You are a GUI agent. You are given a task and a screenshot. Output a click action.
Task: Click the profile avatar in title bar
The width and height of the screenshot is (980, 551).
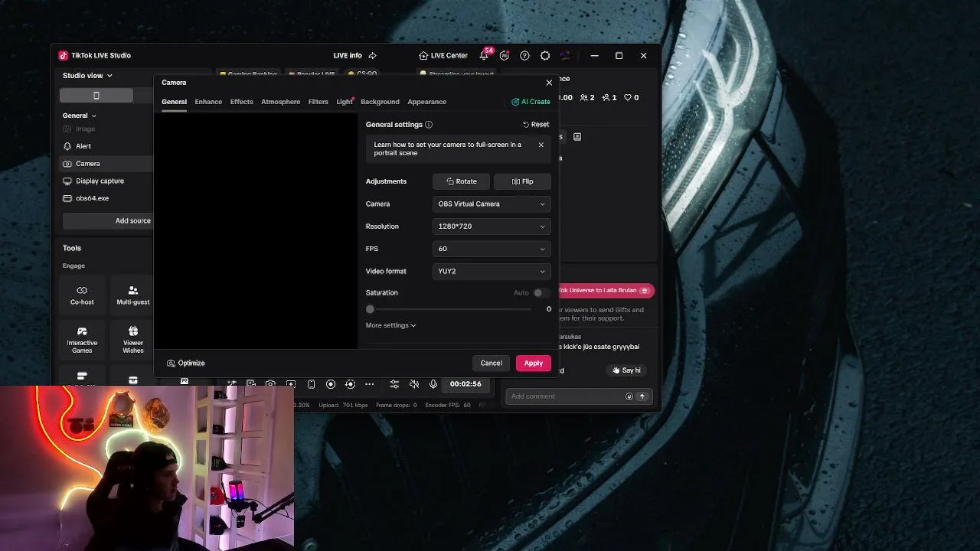(565, 55)
